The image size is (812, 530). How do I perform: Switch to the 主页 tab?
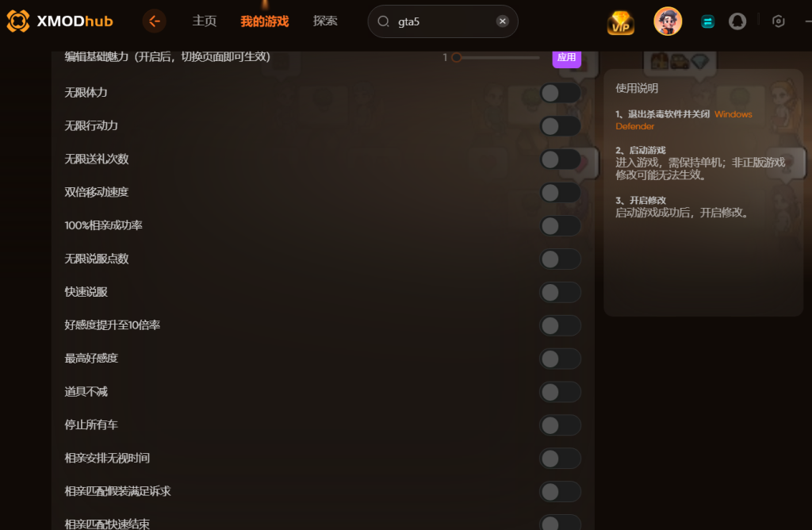(x=205, y=21)
